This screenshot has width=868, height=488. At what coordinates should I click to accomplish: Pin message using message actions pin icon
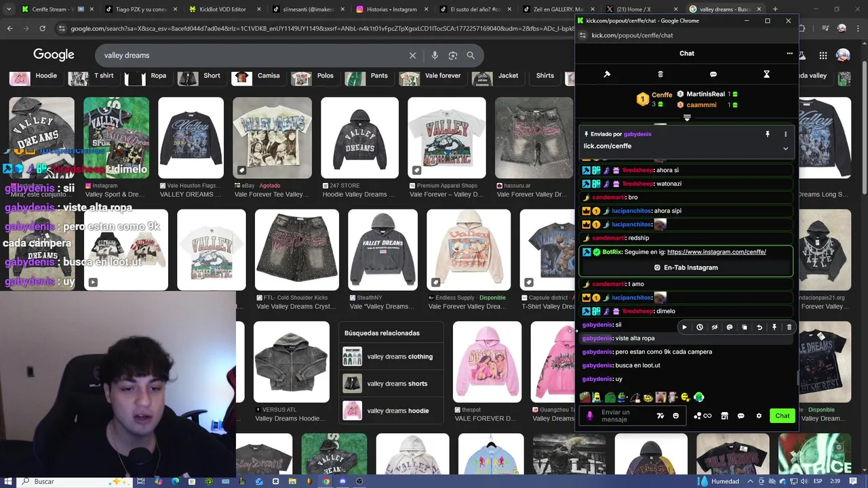(774, 327)
